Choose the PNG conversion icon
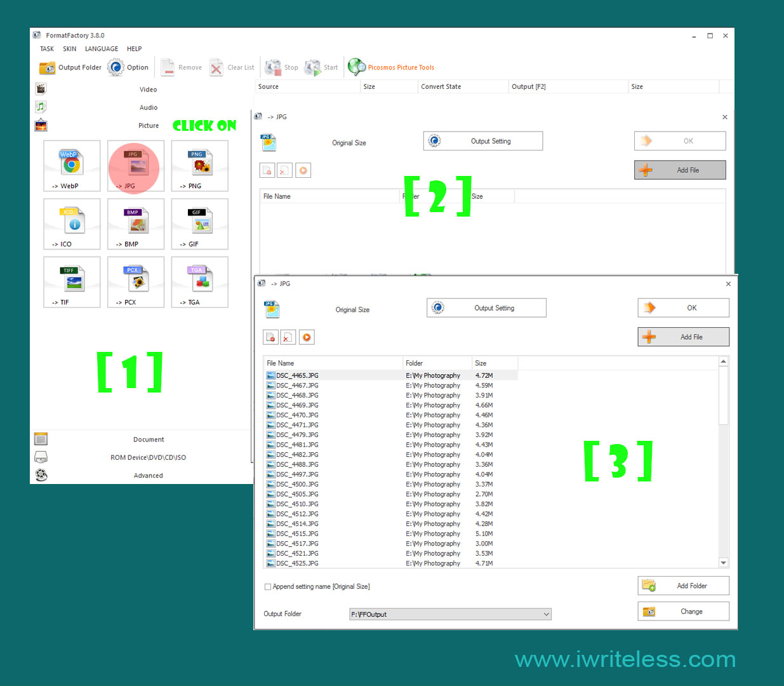 click(x=200, y=166)
